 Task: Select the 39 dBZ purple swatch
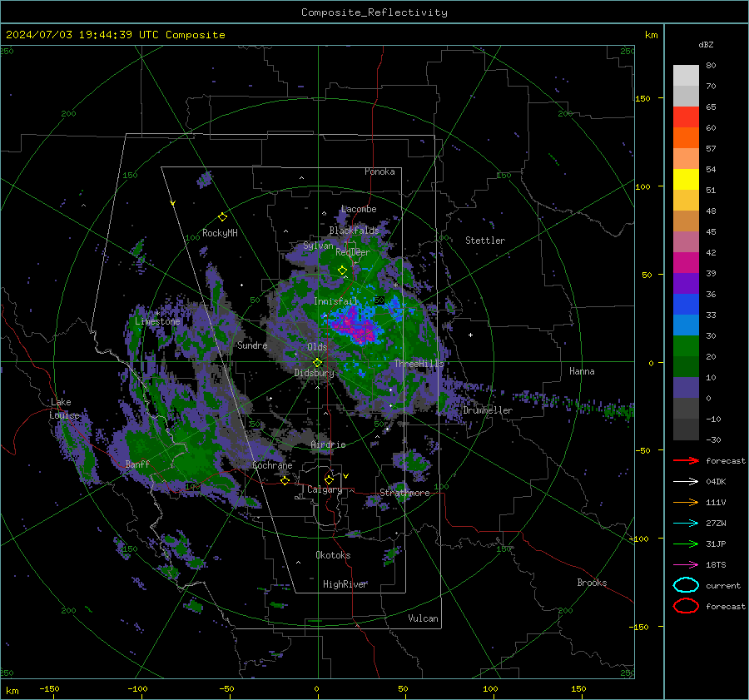[686, 283]
